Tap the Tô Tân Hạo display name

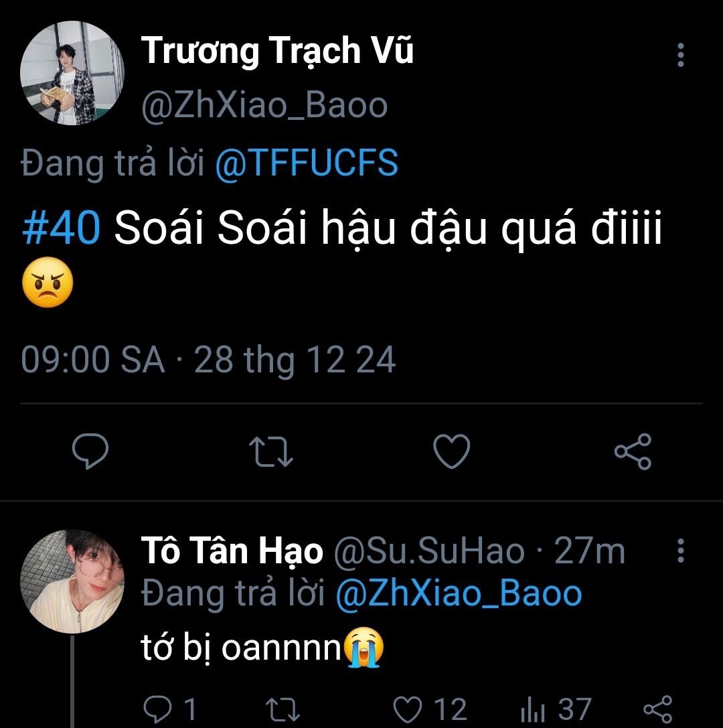[232, 551]
